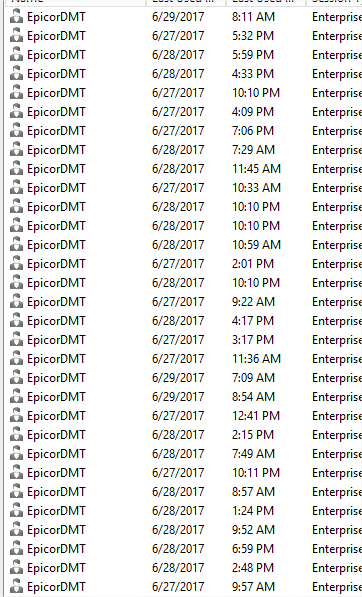This screenshot has height=597, width=362.
Task: Click the 10:11 PM time cell
Action: tap(256, 473)
